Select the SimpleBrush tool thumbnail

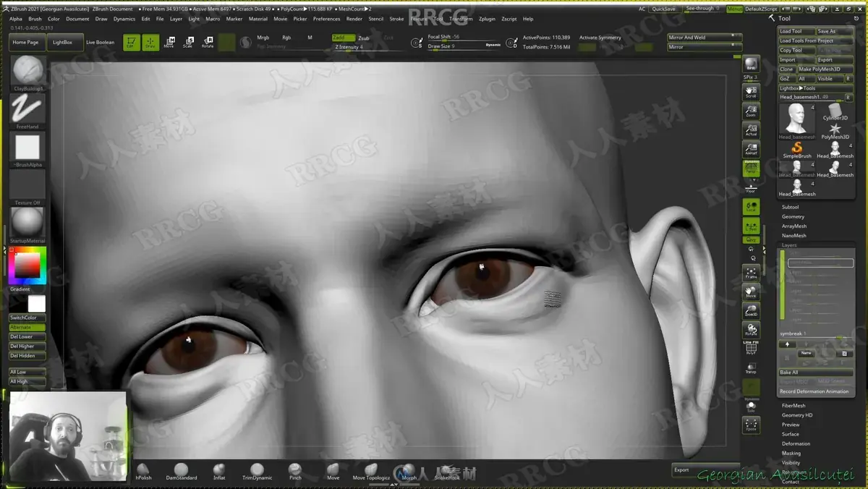tap(796, 150)
